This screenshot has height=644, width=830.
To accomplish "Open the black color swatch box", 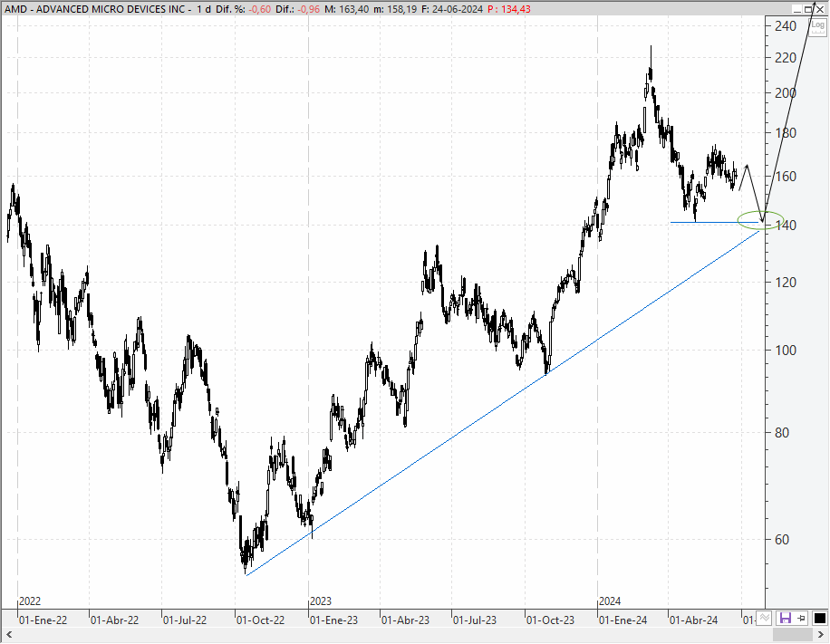I will coord(819,618).
